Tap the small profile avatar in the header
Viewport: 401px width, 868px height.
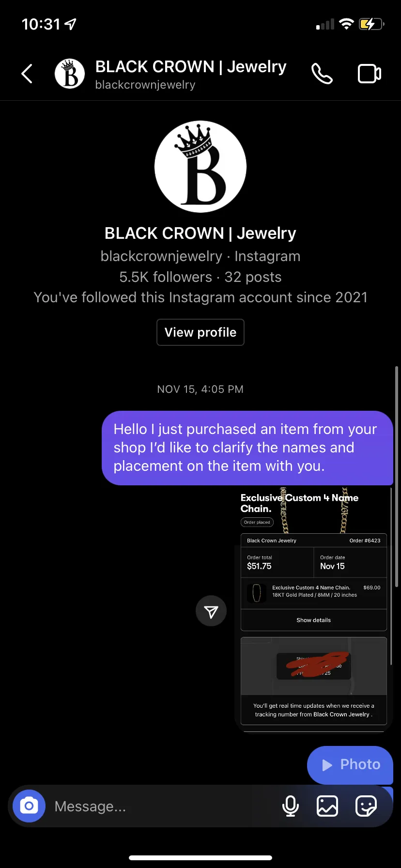[x=70, y=74]
